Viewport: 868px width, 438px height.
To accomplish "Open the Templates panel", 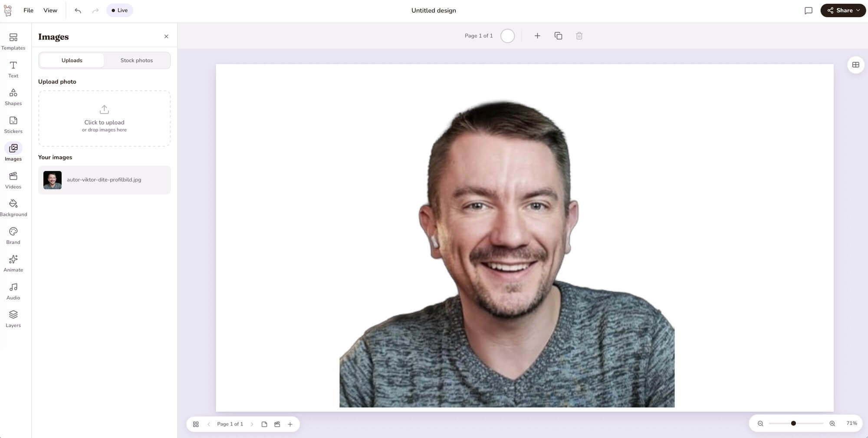I will (x=13, y=42).
